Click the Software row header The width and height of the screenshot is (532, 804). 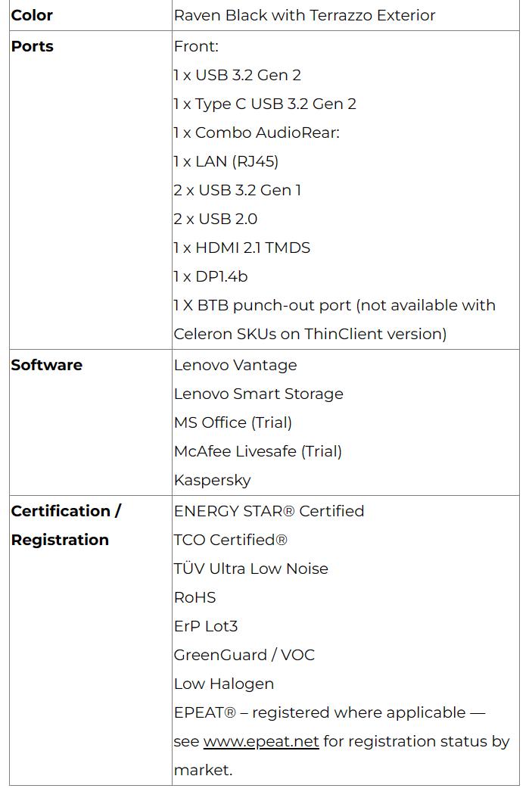click(47, 365)
